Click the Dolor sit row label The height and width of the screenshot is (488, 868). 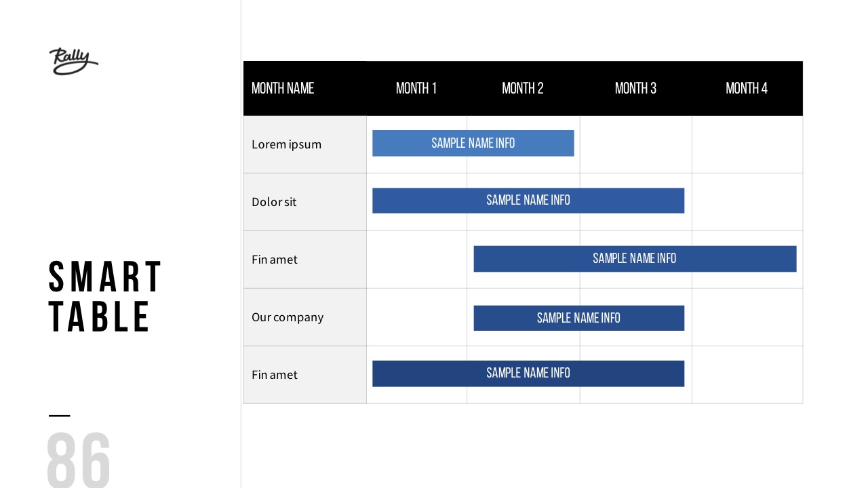(x=274, y=202)
